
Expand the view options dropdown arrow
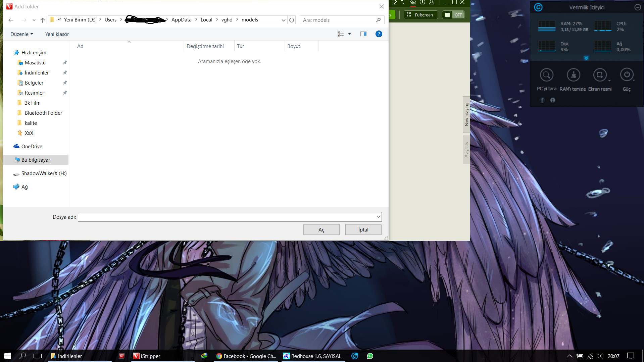pyautogui.click(x=349, y=34)
